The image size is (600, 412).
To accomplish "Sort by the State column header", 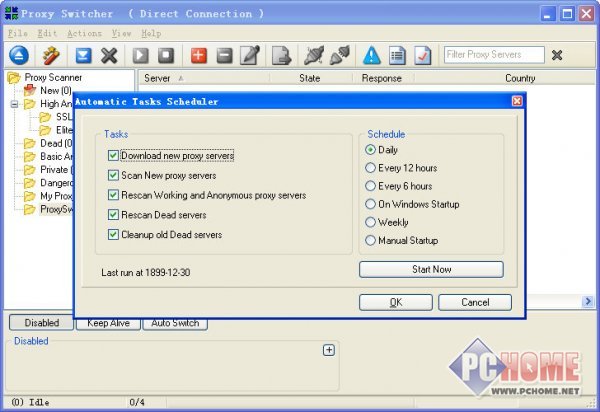I will [x=310, y=78].
